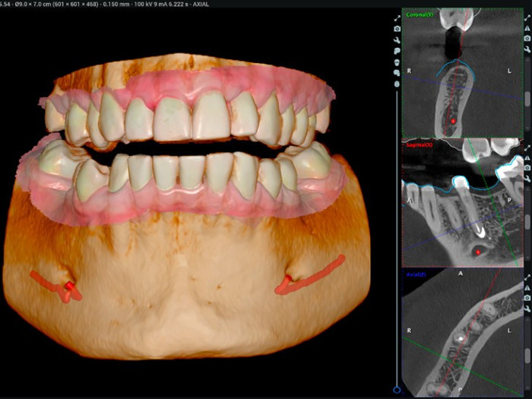532x399 pixels.
Task: Select the soft tissue profile head preset
Action: pos(397,51)
